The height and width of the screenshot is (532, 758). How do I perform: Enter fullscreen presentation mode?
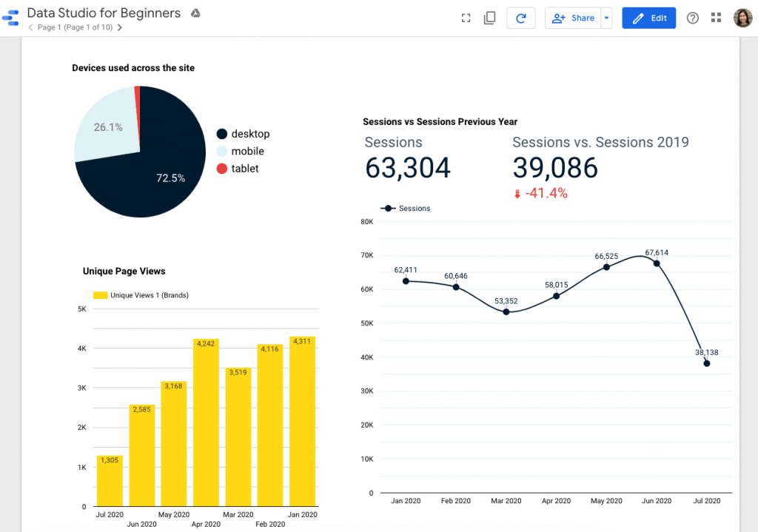(466, 18)
